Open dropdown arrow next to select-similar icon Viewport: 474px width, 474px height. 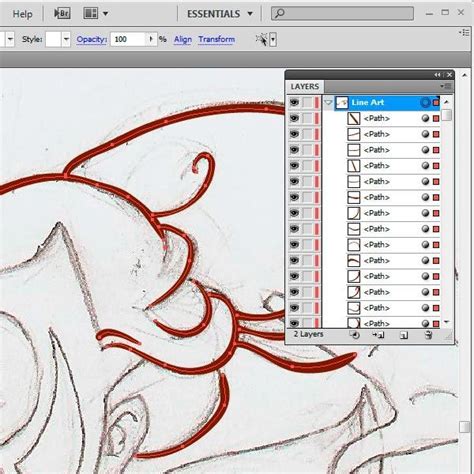273,40
